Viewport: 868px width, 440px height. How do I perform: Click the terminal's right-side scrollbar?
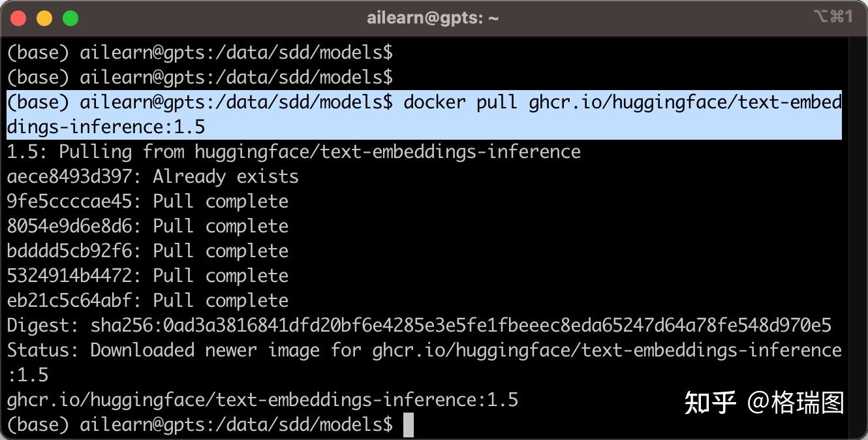[858, 235]
